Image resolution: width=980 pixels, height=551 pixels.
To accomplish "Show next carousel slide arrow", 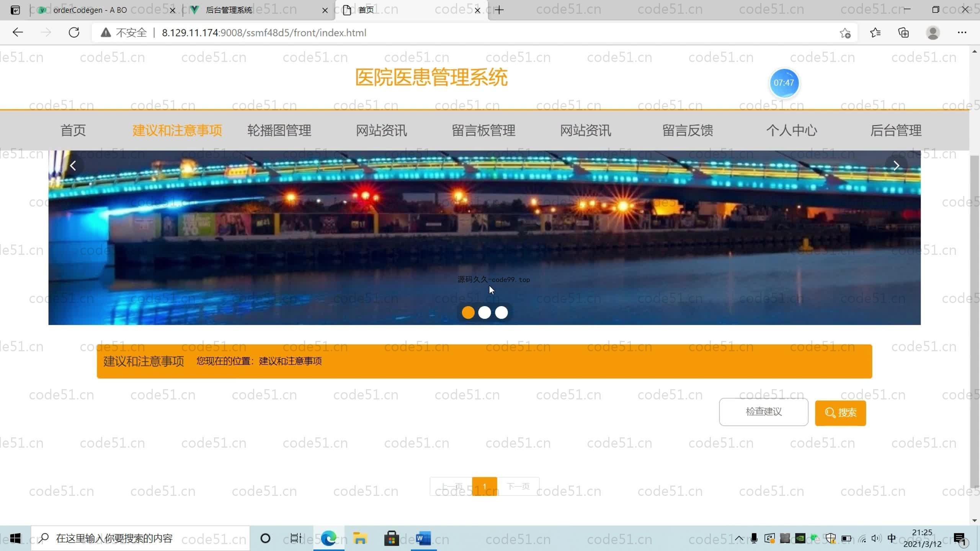I will 896,166.
